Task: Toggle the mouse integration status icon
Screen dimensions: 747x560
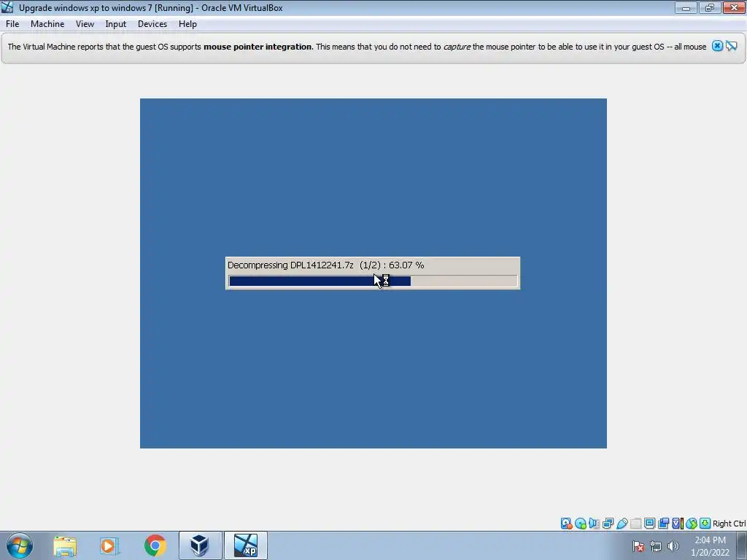Action: (692, 524)
